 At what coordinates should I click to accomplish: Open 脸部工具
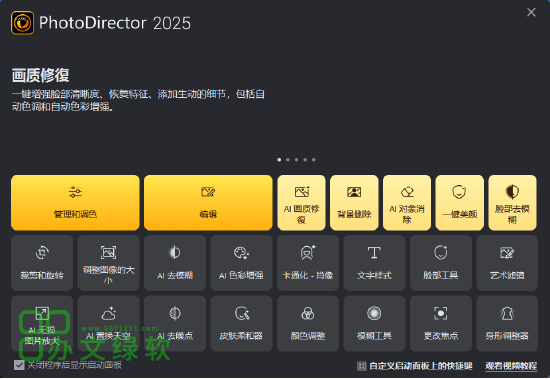441,263
